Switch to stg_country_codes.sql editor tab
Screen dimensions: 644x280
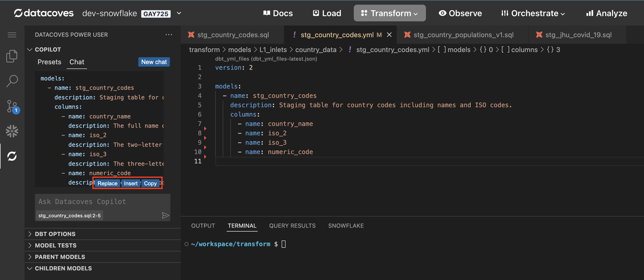click(x=232, y=35)
